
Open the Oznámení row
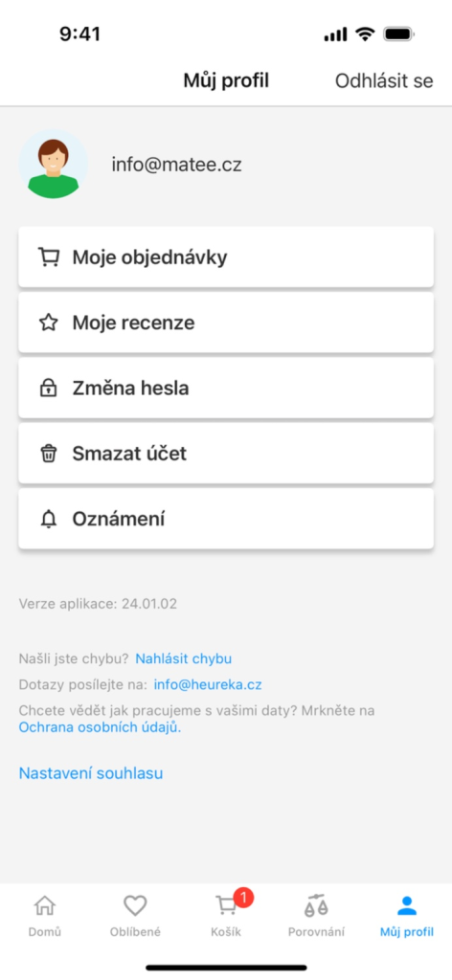click(x=226, y=519)
